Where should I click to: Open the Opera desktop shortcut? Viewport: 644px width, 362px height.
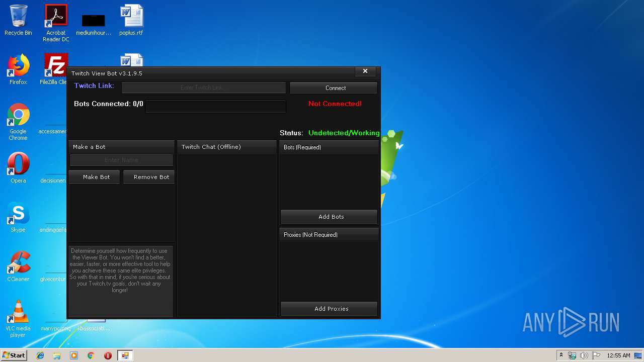tap(18, 168)
